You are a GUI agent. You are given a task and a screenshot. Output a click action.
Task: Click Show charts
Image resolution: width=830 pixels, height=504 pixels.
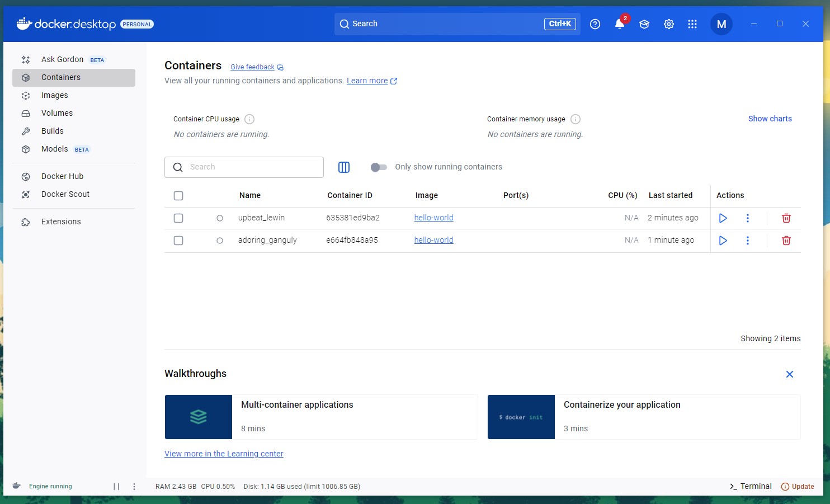(x=770, y=119)
